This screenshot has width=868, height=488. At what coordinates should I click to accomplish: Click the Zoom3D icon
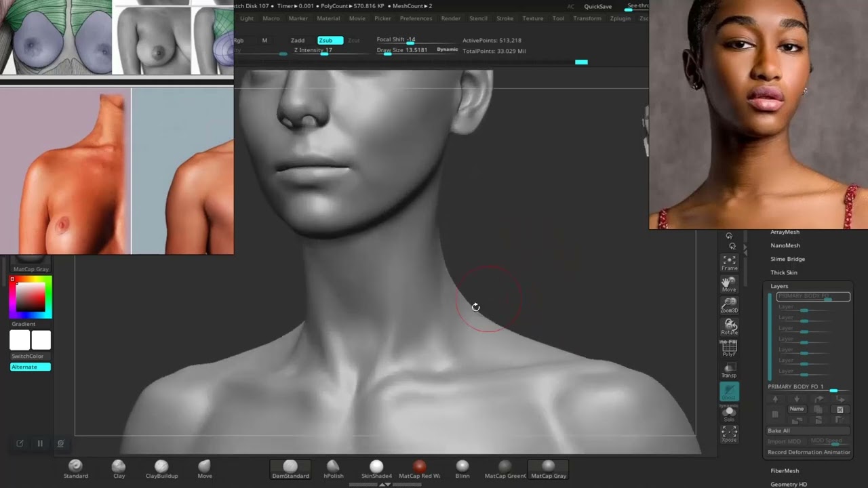(x=729, y=306)
